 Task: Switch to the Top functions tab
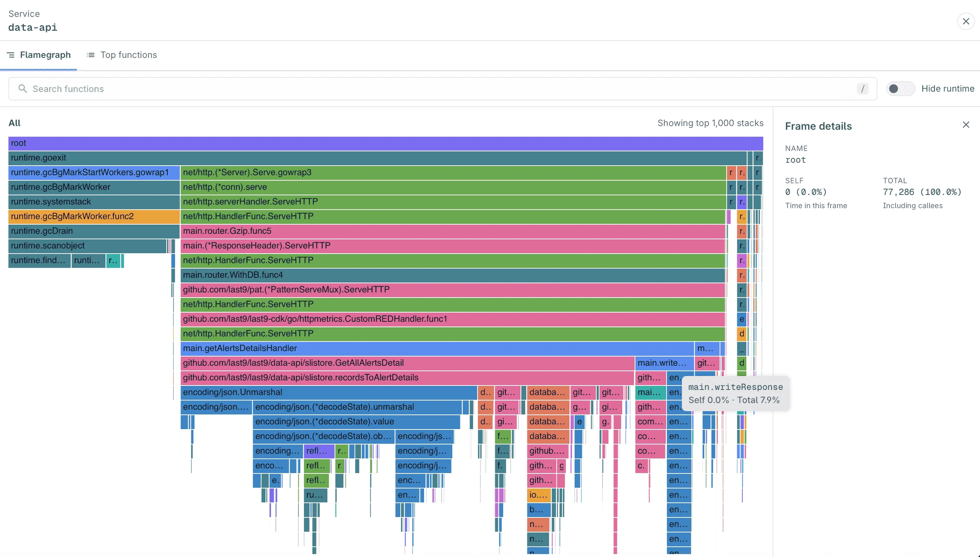(122, 55)
